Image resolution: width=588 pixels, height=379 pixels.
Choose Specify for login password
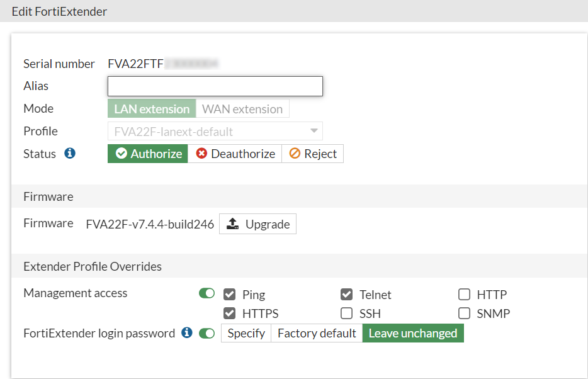pyautogui.click(x=246, y=333)
